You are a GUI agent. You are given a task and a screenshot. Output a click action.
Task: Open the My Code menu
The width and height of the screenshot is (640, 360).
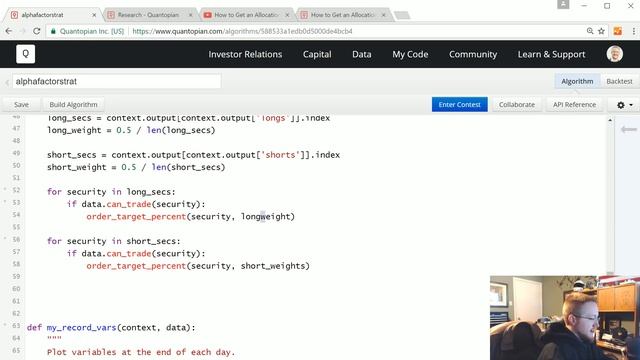coord(410,54)
